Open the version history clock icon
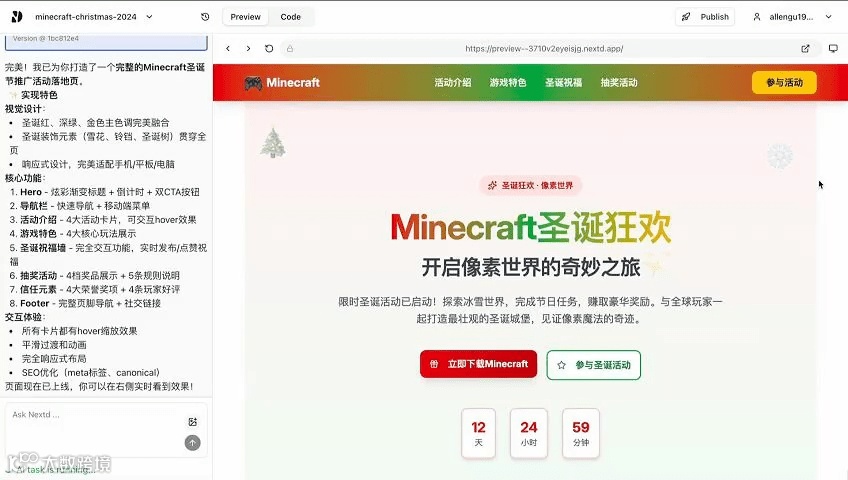Image resolution: width=848 pixels, height=480 pixels. tap(205, 17)
